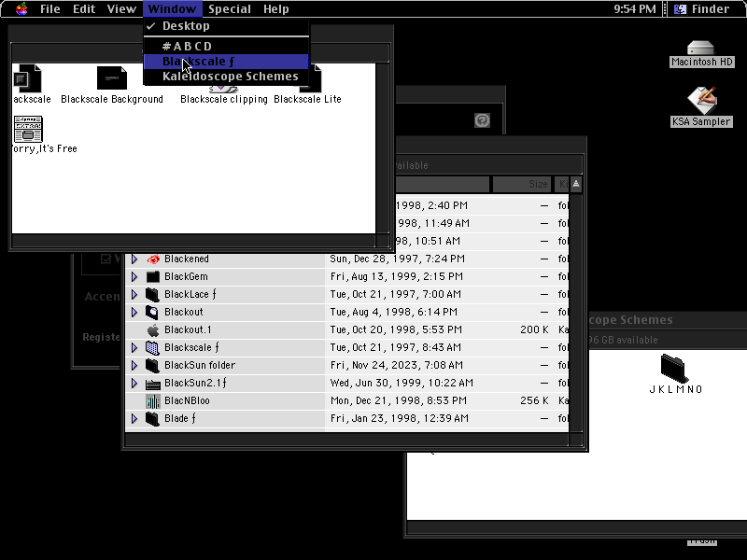Viewport: 747px width, 560px height.
Task: Select the KSA Sampler desktop icon
Action: pos(701,100)
